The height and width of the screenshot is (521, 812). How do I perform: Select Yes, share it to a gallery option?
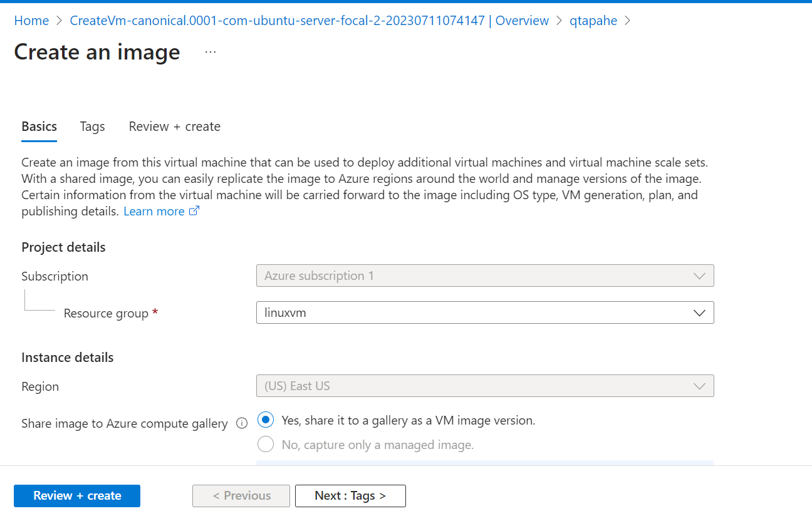[265, 420]
